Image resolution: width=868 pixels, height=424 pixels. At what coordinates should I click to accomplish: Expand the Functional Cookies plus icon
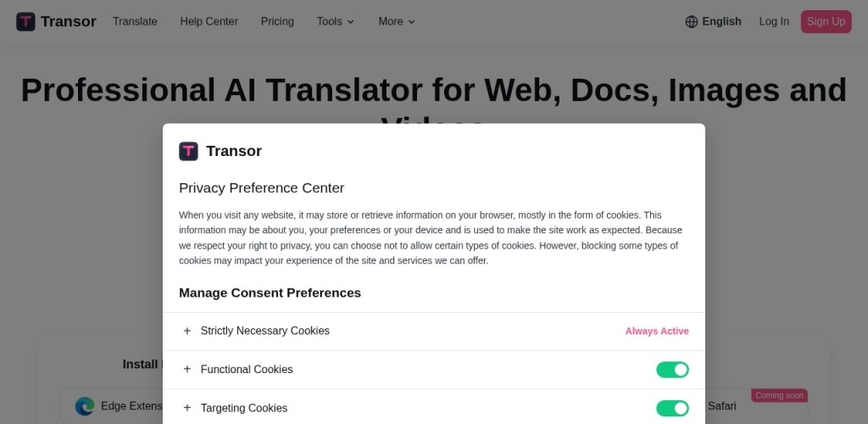click(187, 370)
